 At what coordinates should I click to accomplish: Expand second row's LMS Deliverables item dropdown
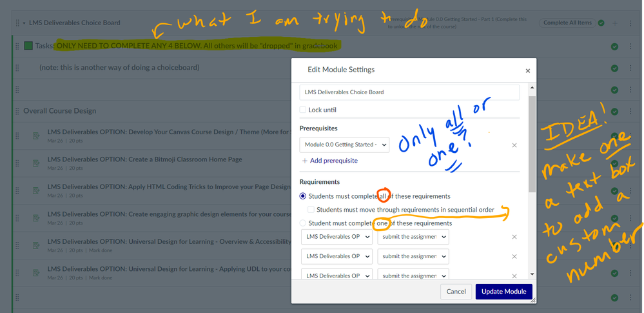pyautogui.click(x=337, y=256)
